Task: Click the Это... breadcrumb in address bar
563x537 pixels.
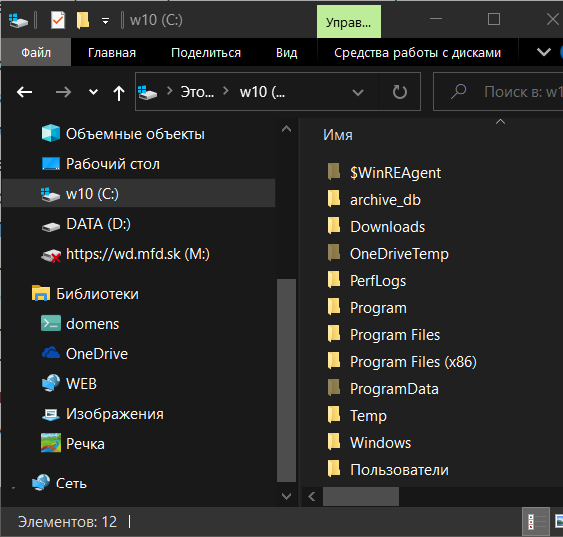Action: (197, 92)
